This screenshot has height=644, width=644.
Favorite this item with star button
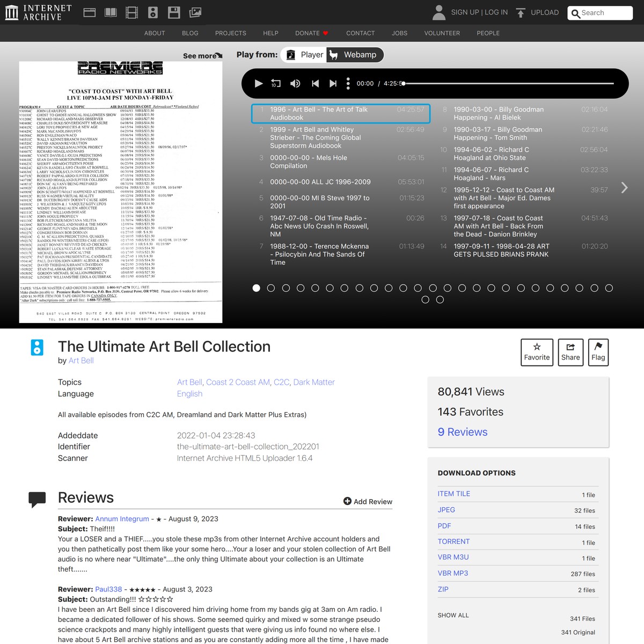[537, 353]
